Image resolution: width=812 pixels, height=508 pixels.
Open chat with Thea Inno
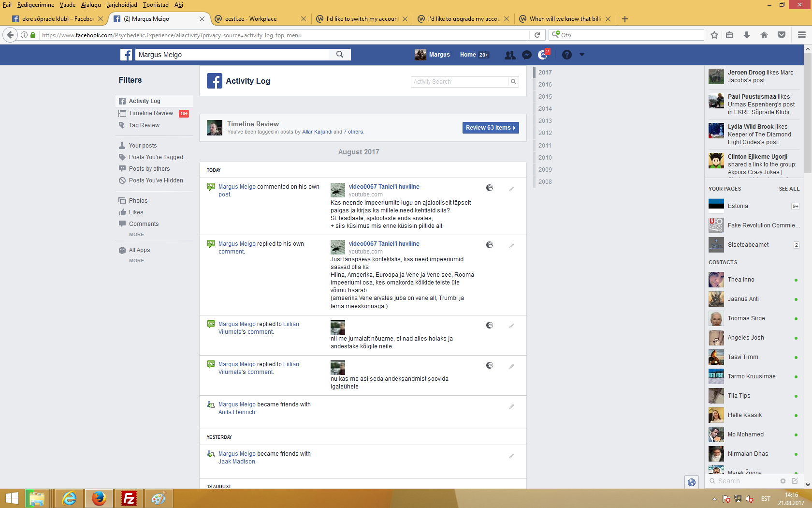point(754,280)
